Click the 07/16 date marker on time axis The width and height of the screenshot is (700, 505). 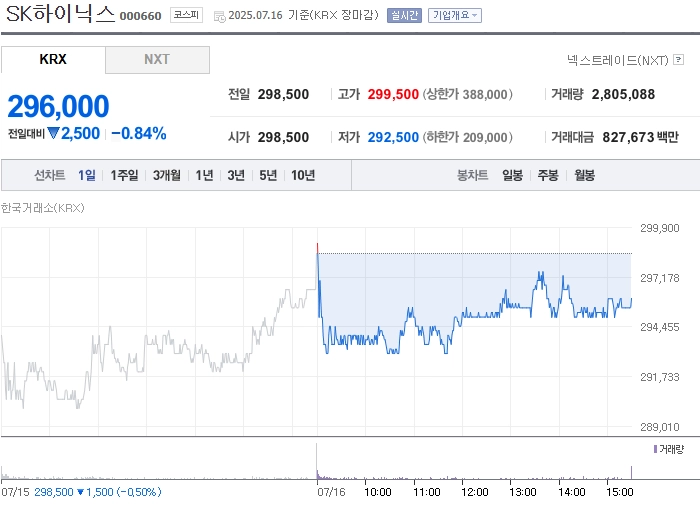(x=331, y=492)
